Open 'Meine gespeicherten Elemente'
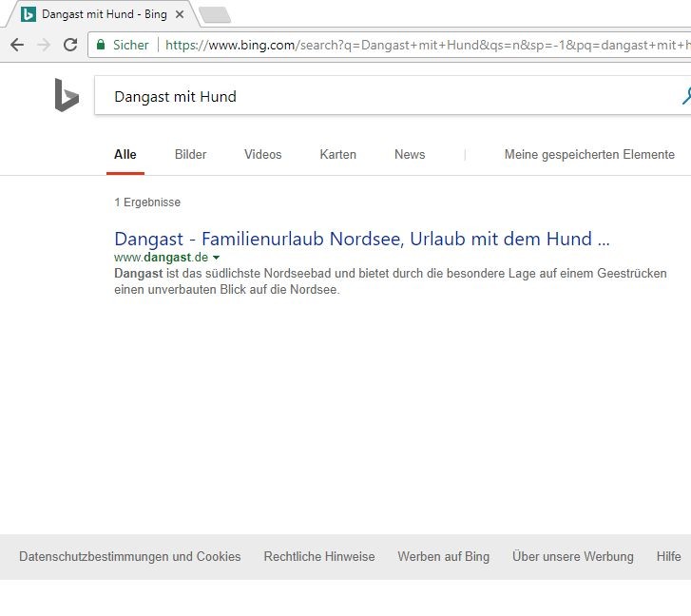 (x=589, y=154)
